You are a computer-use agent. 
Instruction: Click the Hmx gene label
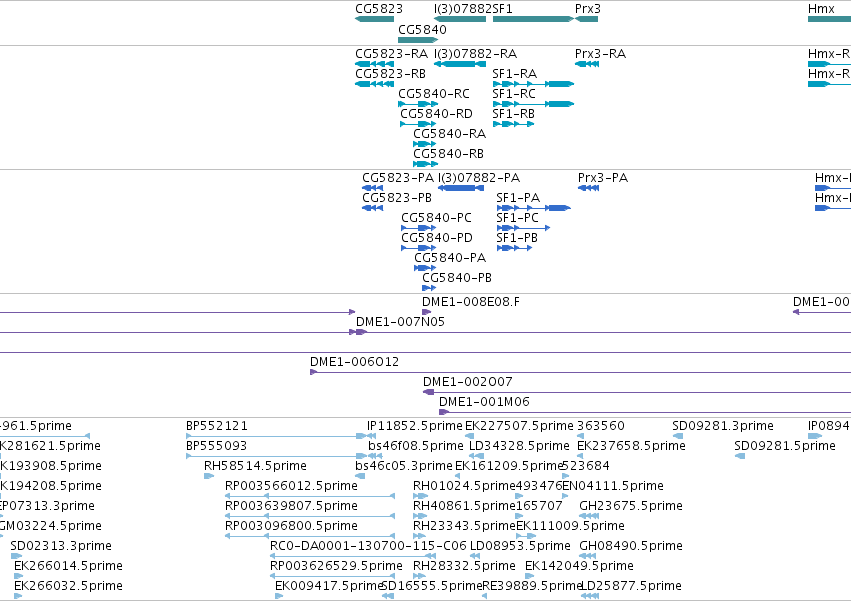(821, 9)
